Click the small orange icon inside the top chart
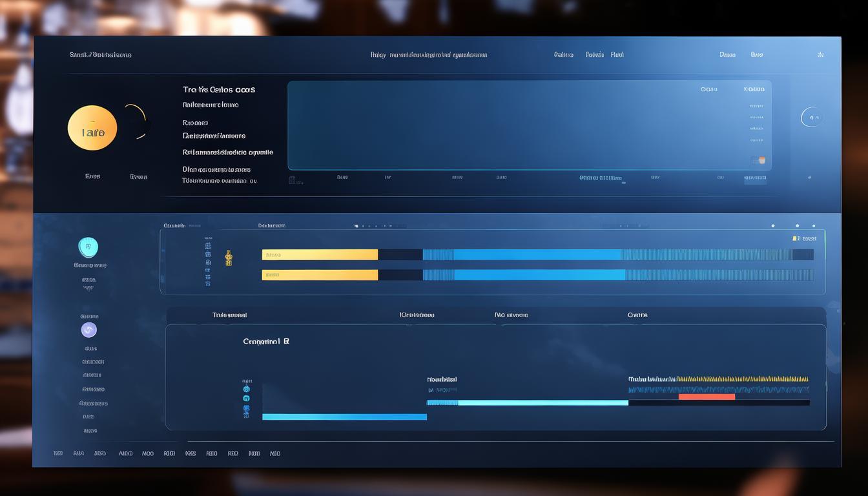Image resolution: width=868 pixels, height=496 pixels. (761, 160)
